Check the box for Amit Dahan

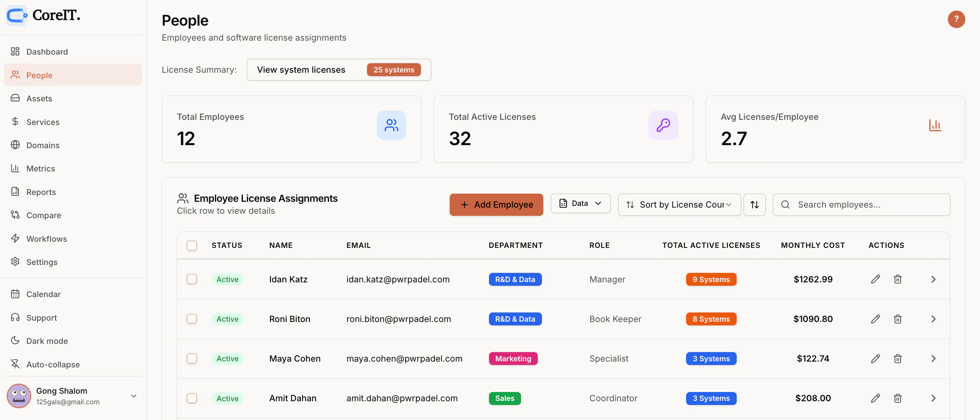pyautogui.click(x=192, y=398)
